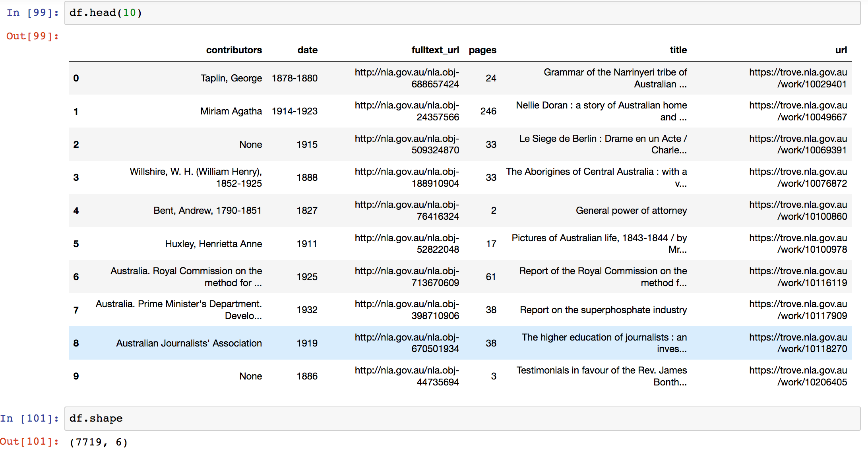Select the contributors column header
Screen dimensions: 868x453
(234, 50)
